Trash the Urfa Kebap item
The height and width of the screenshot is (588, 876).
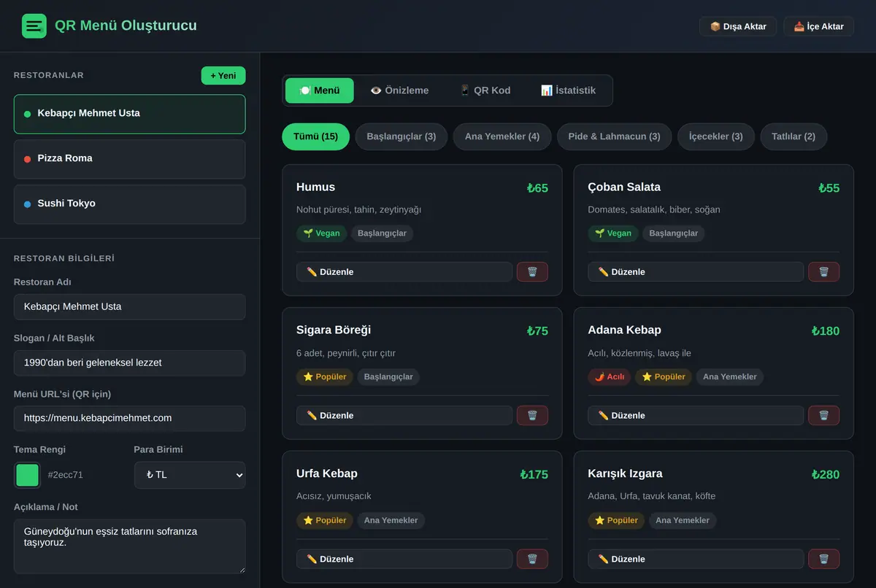point(532,560)
